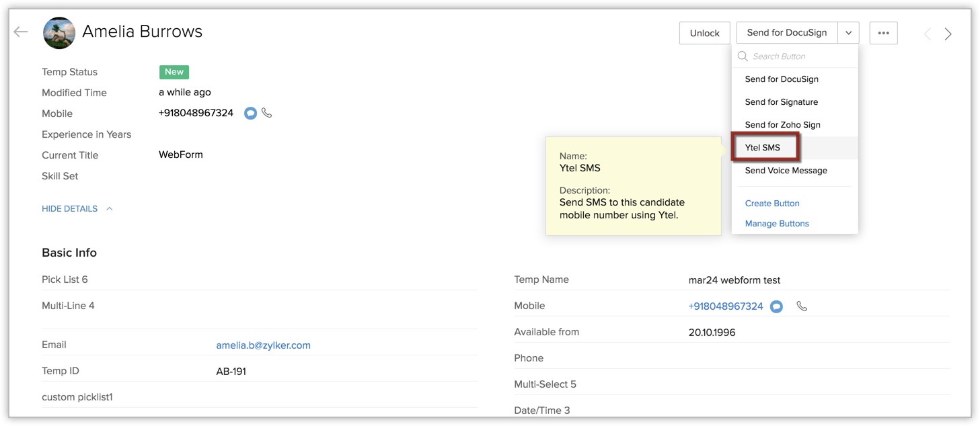Choose Send for Signature option

click(781, 102)
